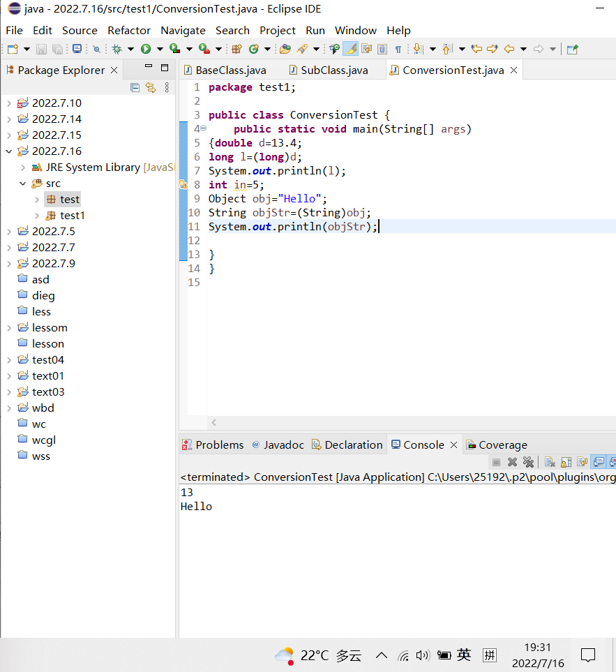Select the lesson folder in Package Explorer
Image resolution: width=616 pixels, height=672 pixels.
pyautogui.click(x=47, y=344)
